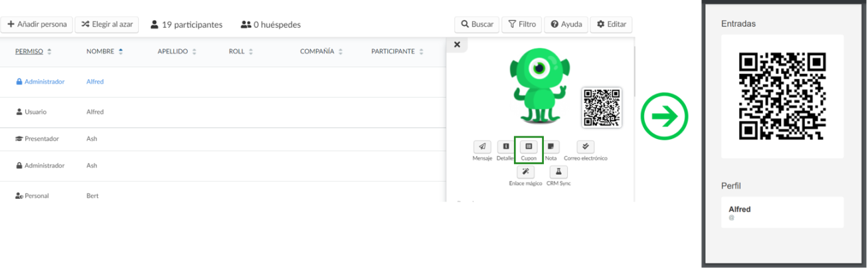Select the Editar gear button
The height and width of the screenshot is (270, 868).
[611, 25]
